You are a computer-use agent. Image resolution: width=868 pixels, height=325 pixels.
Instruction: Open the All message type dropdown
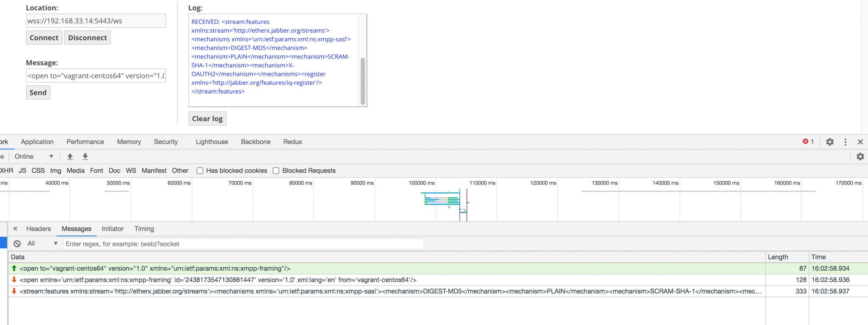click(x=42, y=244)
